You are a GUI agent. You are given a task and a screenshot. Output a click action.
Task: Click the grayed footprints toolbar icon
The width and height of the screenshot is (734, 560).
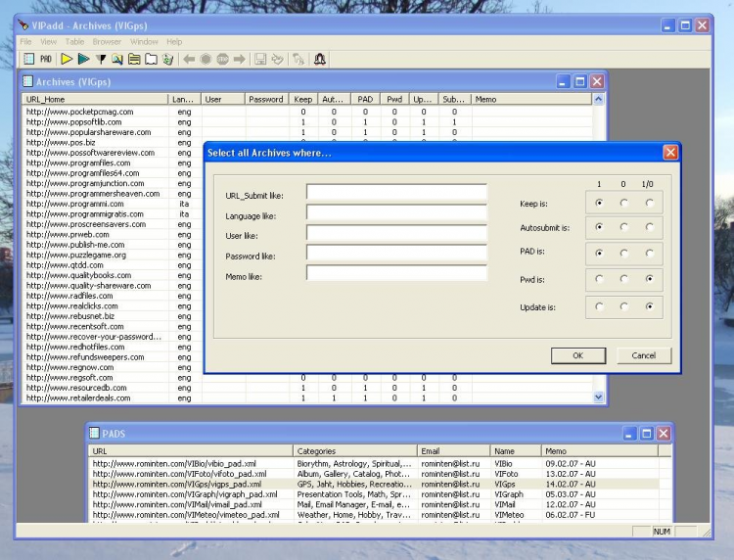(x=298, y=59)
